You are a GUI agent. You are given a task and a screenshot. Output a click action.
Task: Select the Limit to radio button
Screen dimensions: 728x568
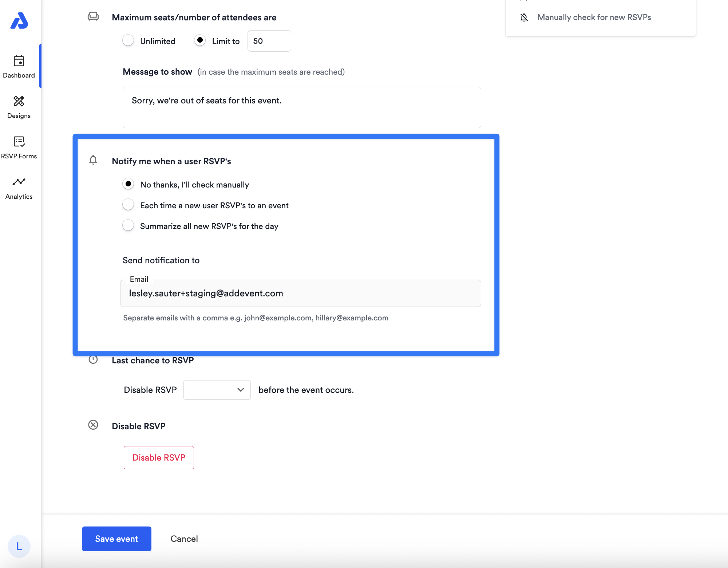point(200,40)
